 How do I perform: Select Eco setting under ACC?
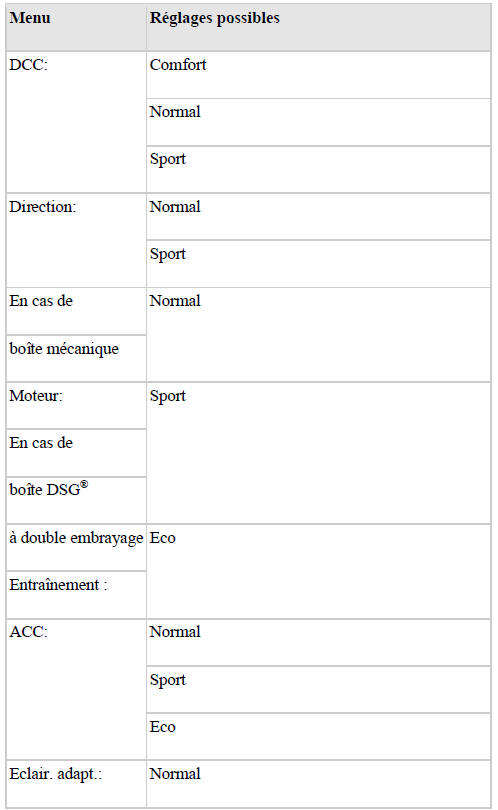point(318,736)
